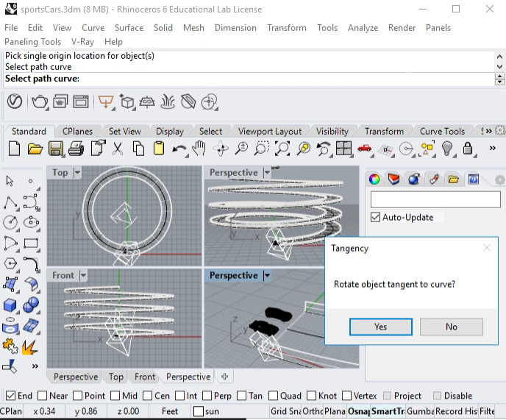
Task: Toggle the End osnap checkbox
Action: coord(10,396)
